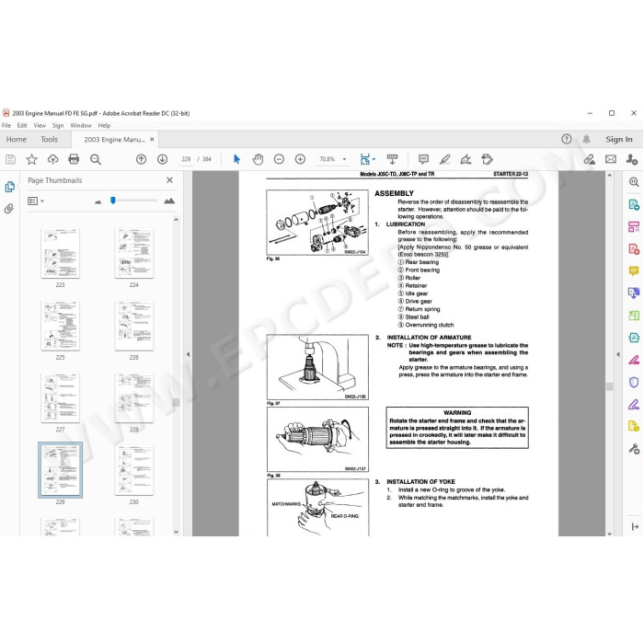Click the zoom percentage field 70.8%
The width and height of the screenshot is (644, 644).
click(x=328, y=159)
